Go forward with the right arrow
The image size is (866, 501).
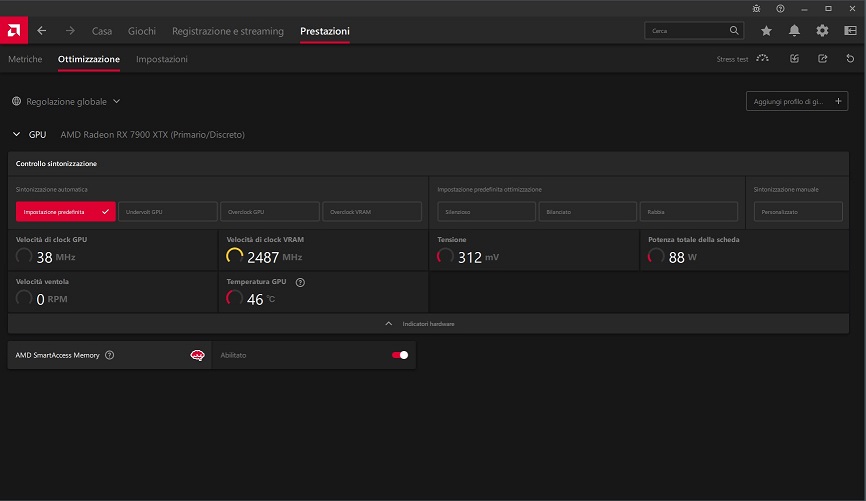[x=70, y=31]
